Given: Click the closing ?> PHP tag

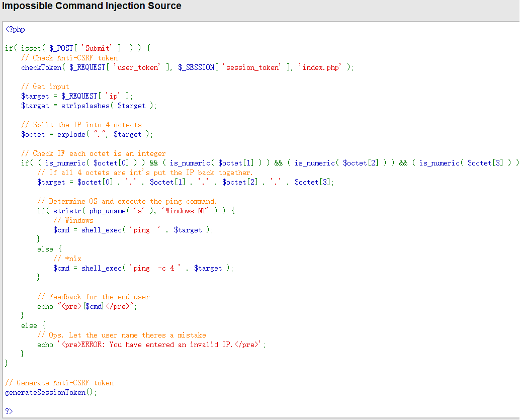Looking at the screenshot, I should coord(9,411).
